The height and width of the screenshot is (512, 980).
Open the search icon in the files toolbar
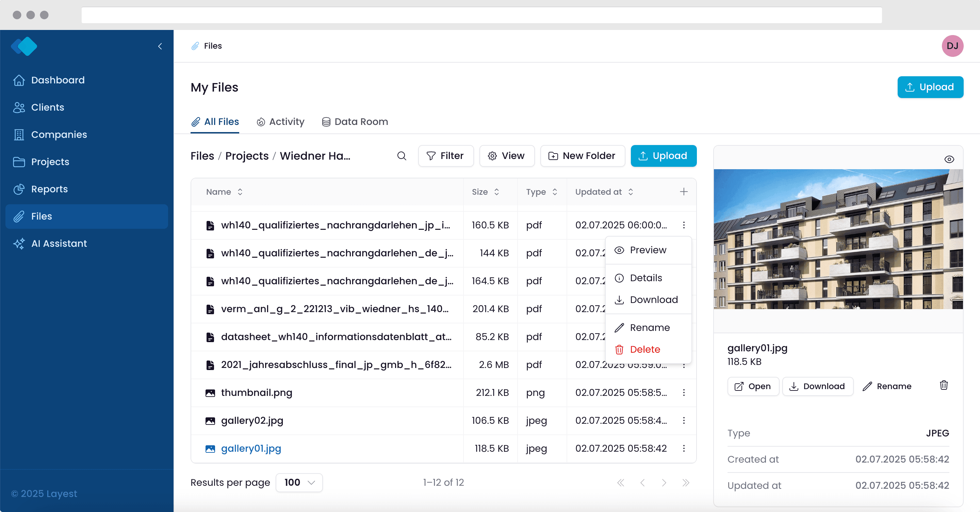pos(402,156)
